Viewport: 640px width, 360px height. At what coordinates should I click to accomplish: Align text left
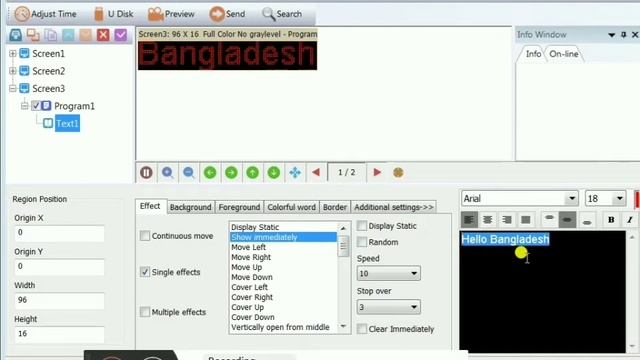click(469, 220)
